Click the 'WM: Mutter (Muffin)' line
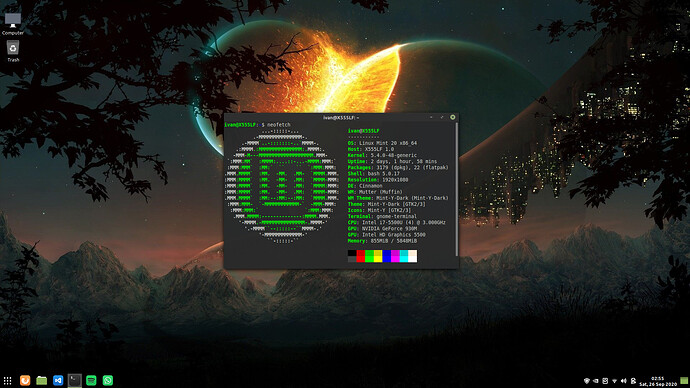The image size is (690, 388). pos(375,192)
